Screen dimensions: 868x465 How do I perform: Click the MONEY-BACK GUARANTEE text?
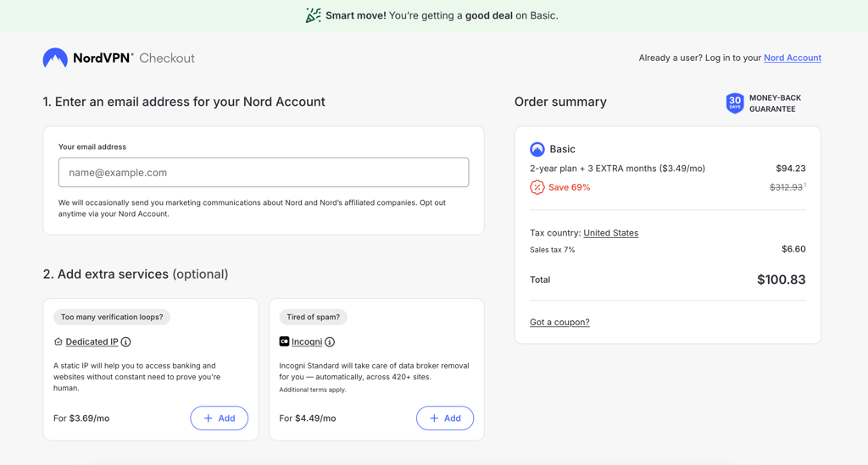[x=775, y=103]
